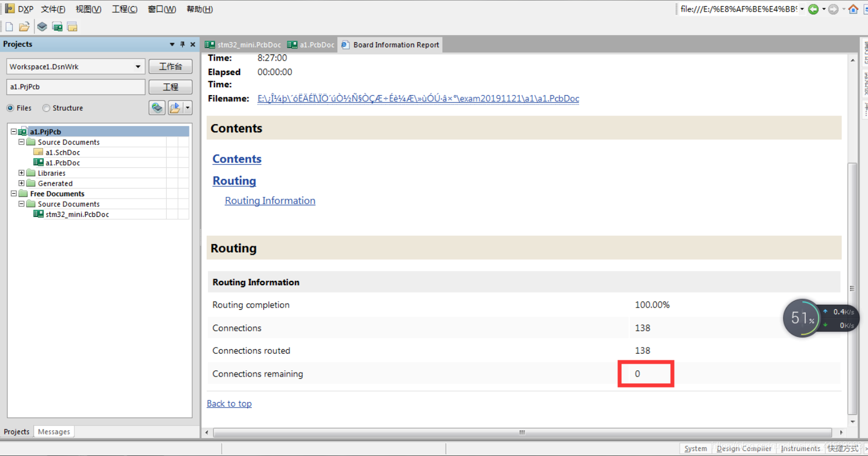Click the a1.PrjPcb project name field
Viewport: 868px width, 456px height.
pos(76,87)
